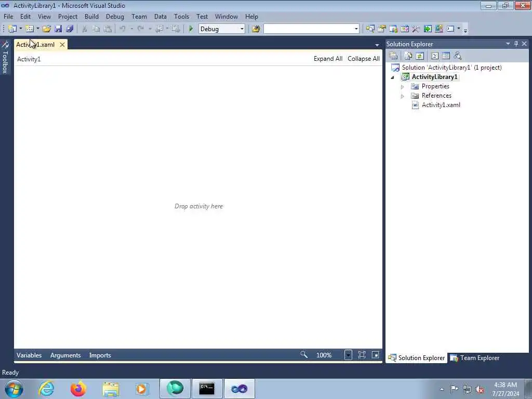This screenshot has height=399, width=532.
Task: Open the Team Explorer toolbar icon
Action: click(393, 29)
